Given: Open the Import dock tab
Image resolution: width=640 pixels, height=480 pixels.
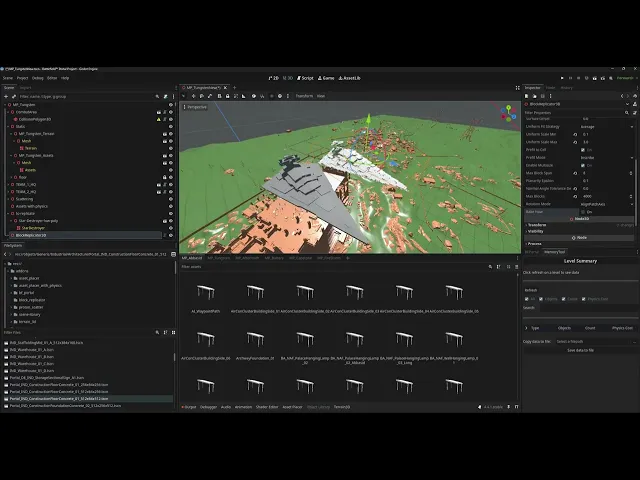Looking at the screenshot, I should click(x=25, y=88).
